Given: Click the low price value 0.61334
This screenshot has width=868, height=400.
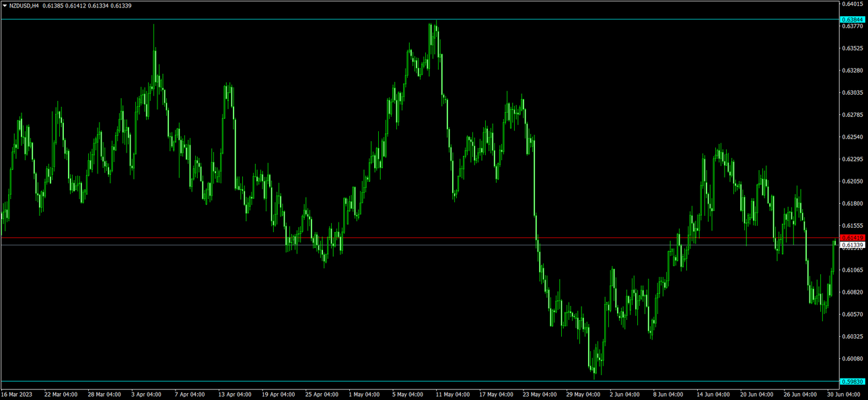Looking at the screenshot, I should tap(98, 5).
